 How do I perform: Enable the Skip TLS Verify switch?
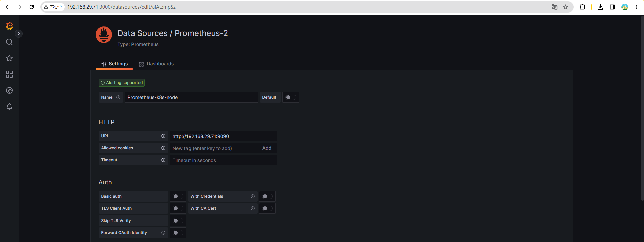(178, 221)
